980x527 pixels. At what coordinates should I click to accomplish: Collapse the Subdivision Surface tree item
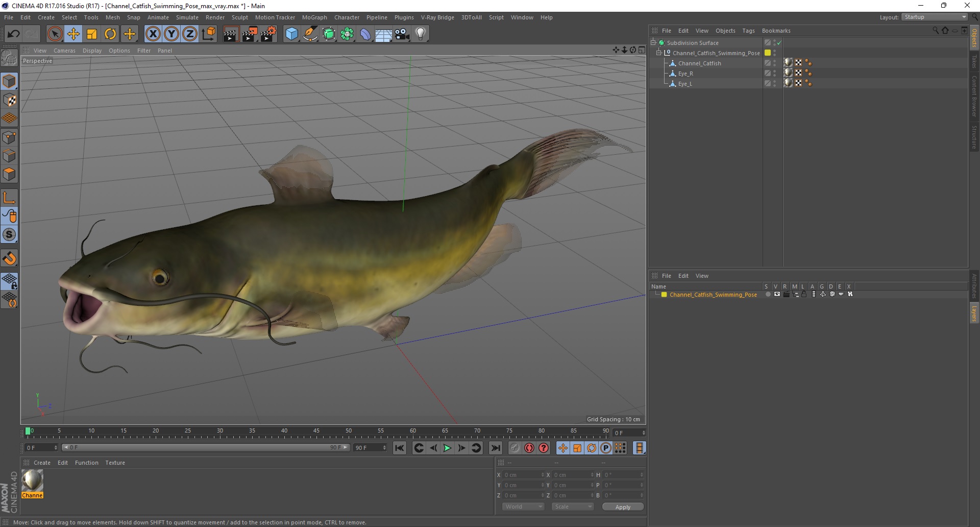[x=653, y=43]
